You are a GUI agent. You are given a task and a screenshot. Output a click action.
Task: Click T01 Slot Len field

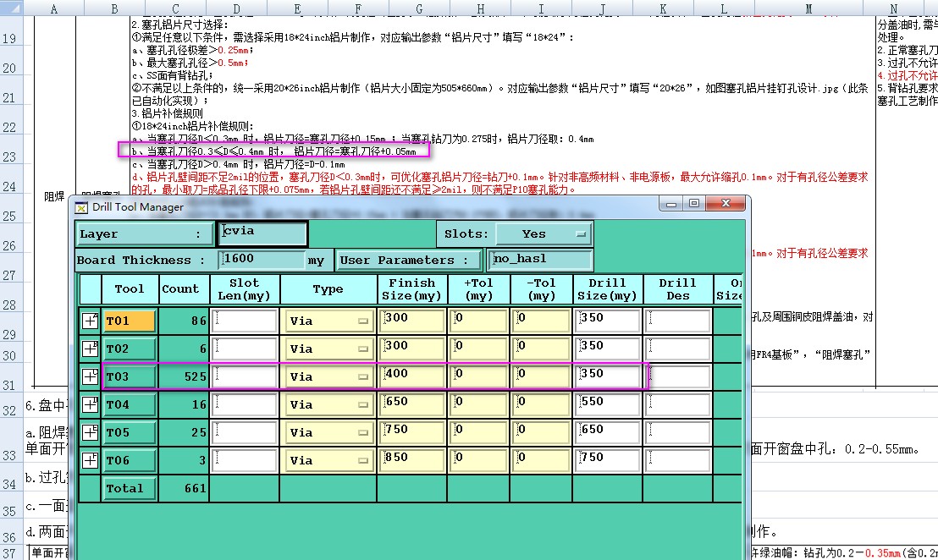click(x=245, y=321)
